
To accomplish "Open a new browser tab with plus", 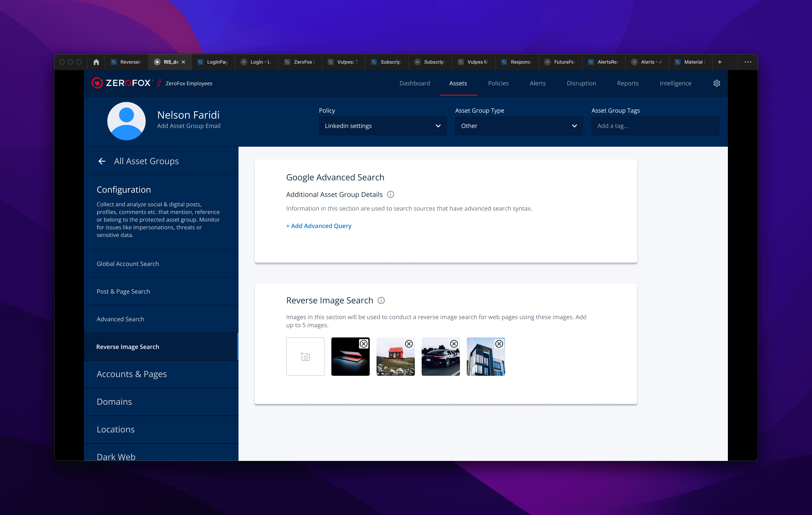I will (720, 62).
